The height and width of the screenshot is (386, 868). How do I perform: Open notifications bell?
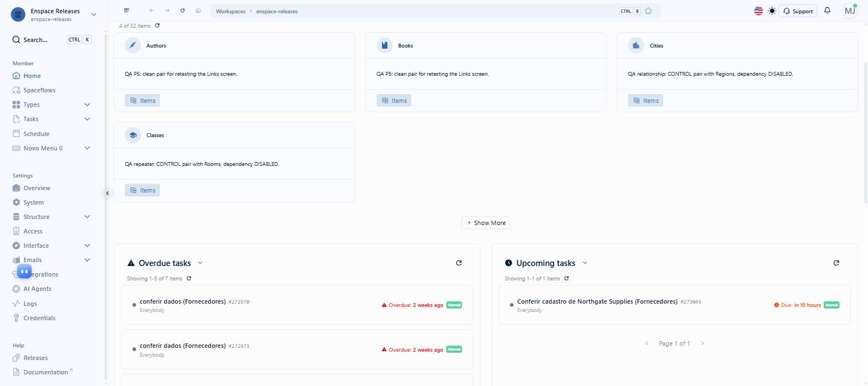click(828, 11)
